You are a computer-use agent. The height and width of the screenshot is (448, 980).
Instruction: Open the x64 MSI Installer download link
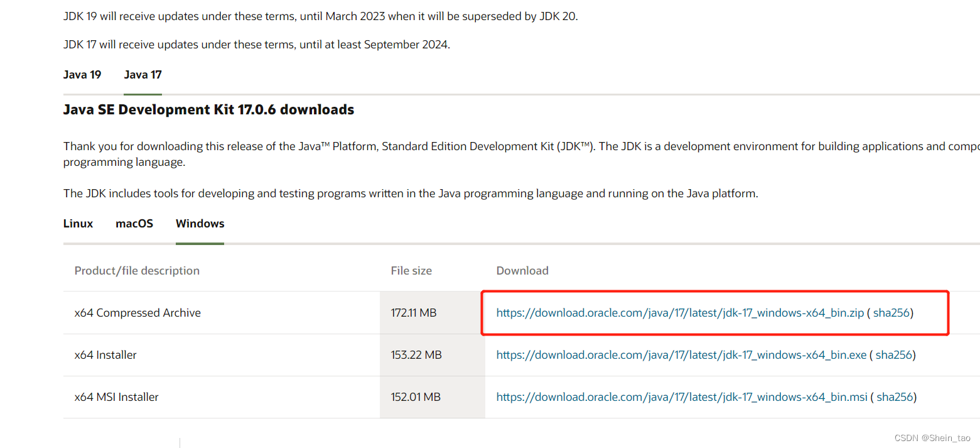[x=681, y=396]
